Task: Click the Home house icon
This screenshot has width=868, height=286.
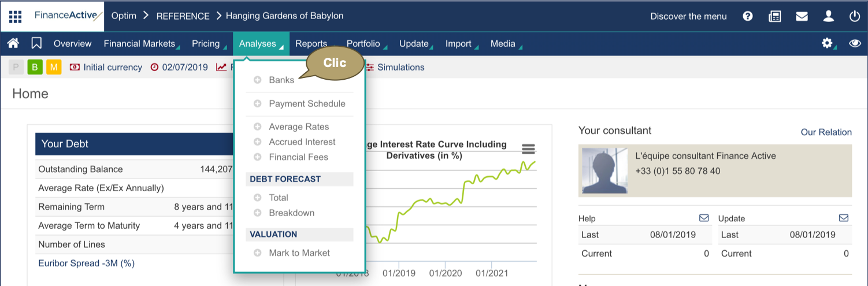Action: [x=13, y=43]
